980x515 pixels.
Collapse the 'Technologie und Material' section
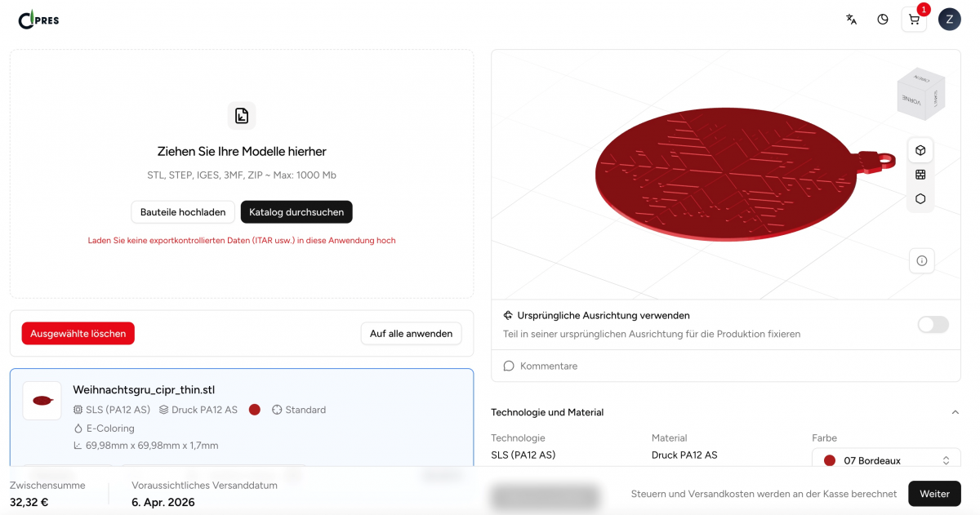tap(955, 412)
